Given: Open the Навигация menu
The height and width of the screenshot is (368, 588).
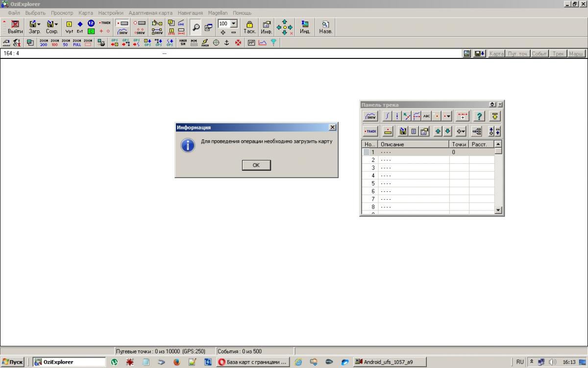Looking at the screenshot, I should (x=190, y=13).
